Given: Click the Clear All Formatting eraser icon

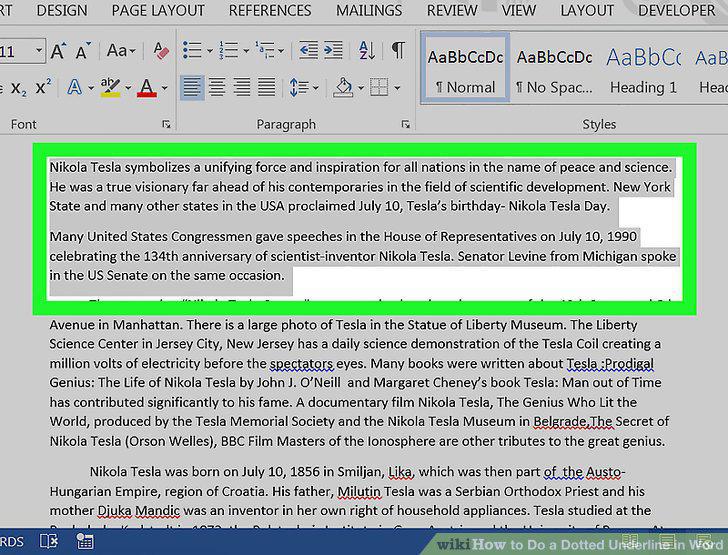Looking at the screenshot, I should 161,50.
